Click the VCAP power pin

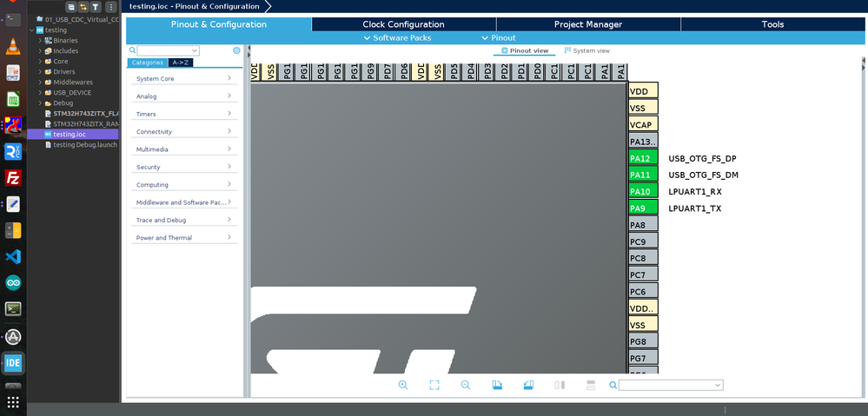point(643,125)
